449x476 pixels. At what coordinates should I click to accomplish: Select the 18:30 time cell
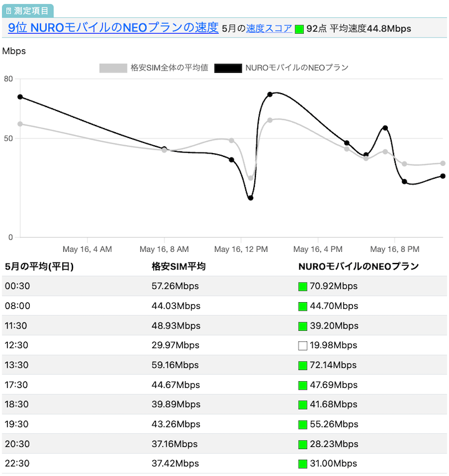click(x=16, y=404)
